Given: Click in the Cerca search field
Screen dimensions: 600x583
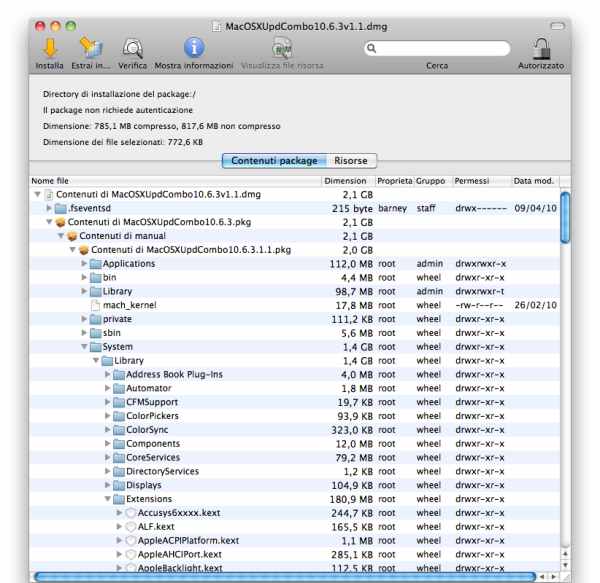Looking at the screenshot, I should point(437,49).
